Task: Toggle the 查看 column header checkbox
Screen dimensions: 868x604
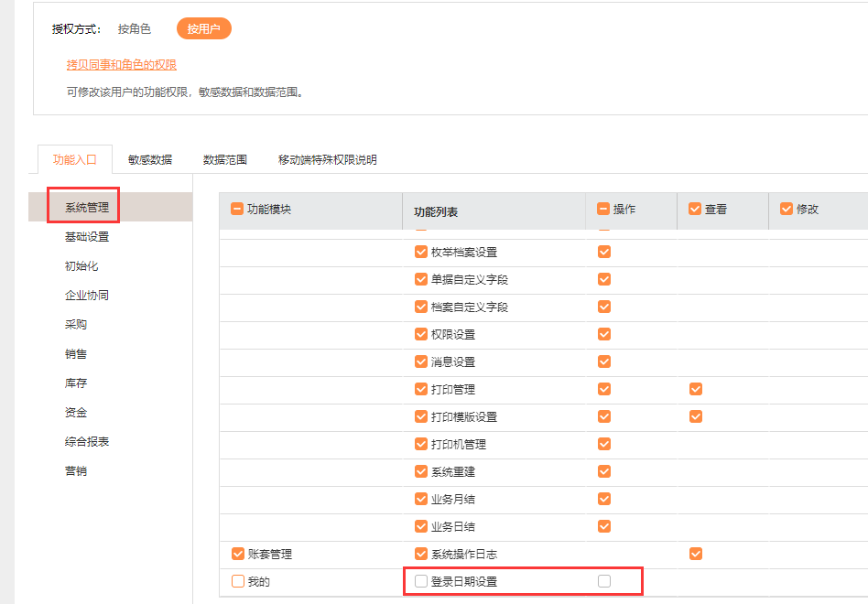Action: point(695,209)
